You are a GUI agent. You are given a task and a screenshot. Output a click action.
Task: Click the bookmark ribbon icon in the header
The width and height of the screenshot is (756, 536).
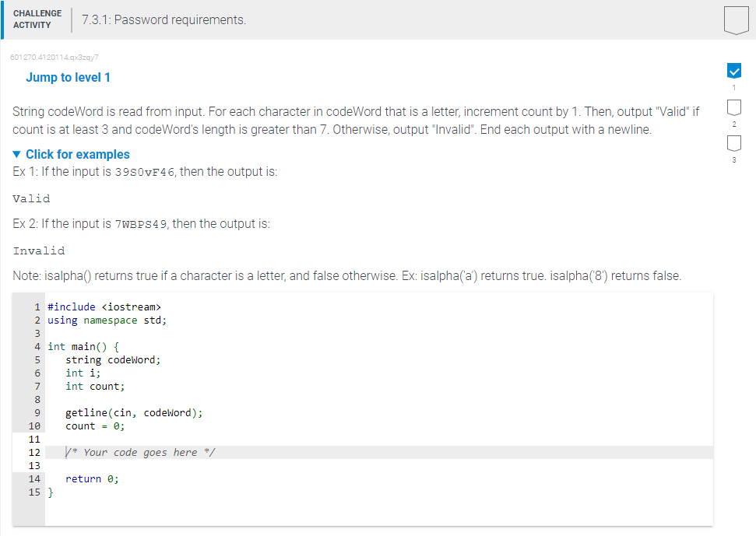point(735,21)
